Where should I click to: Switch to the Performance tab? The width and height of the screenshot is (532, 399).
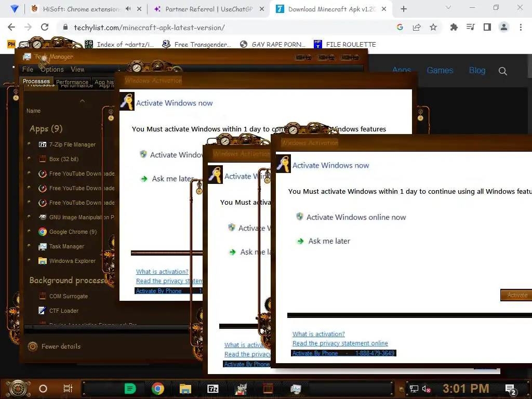click(72, 82)
